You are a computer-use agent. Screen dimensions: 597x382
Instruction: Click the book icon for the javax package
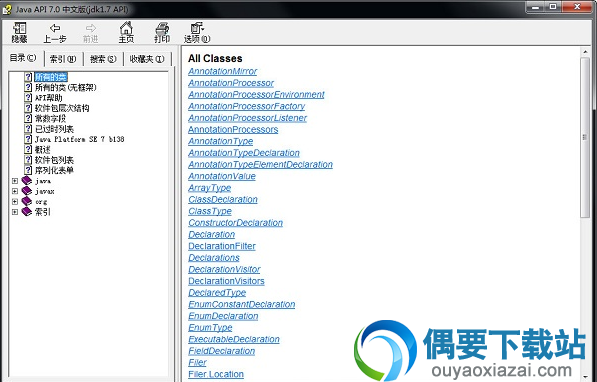[x=27, y=191]
